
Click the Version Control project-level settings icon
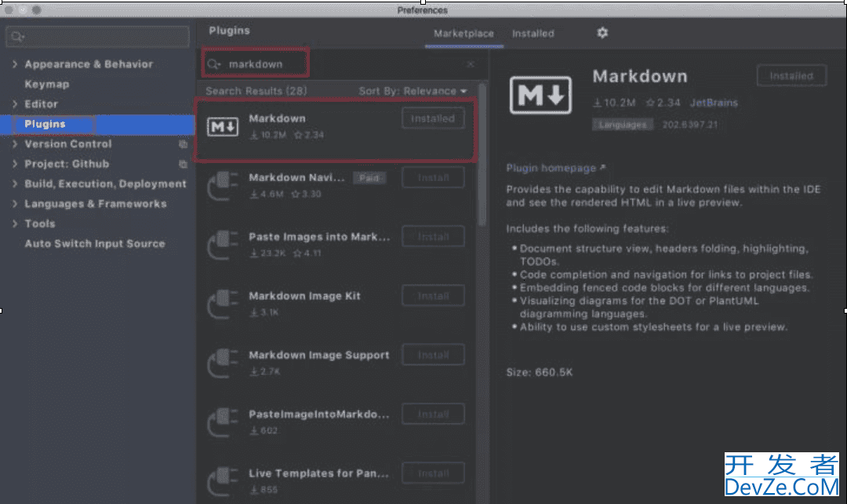(183, 144)
